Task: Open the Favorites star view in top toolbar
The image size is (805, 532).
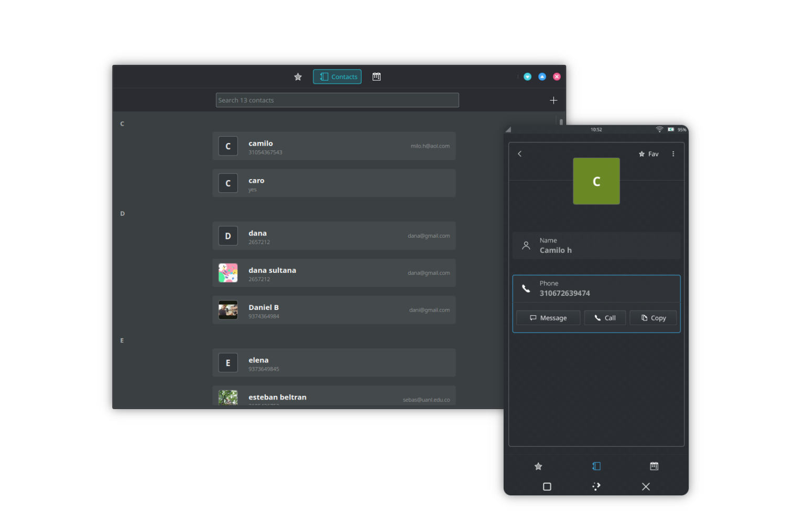Action: 298,76
